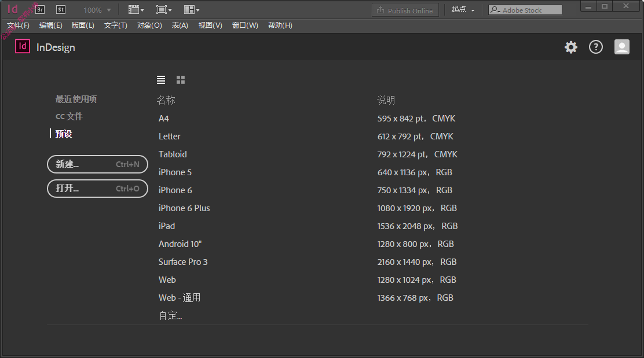Screen dimensions: 644x358
Task: Choose the Android 10" preset
Action: coord(180,244)
